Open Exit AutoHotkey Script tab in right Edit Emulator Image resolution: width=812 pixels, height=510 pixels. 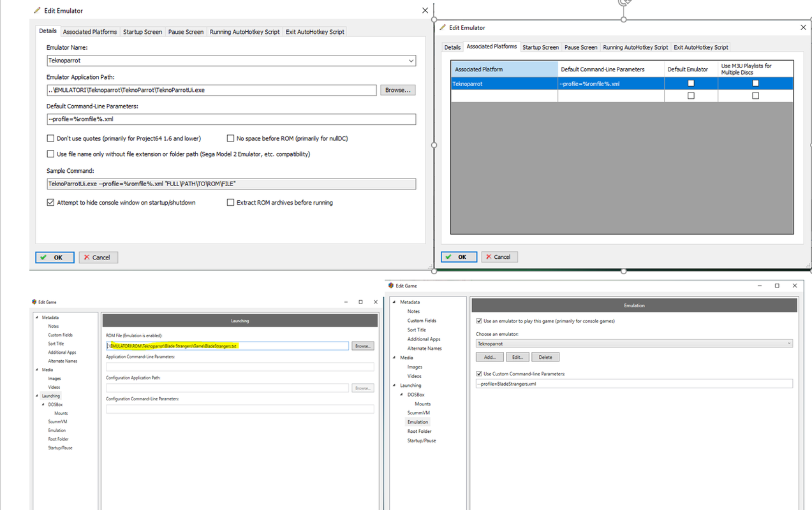click(700, 47)
